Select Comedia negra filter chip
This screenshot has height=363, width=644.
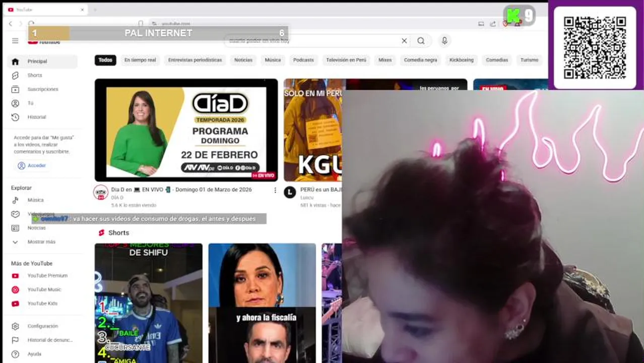tap(420, 60)
